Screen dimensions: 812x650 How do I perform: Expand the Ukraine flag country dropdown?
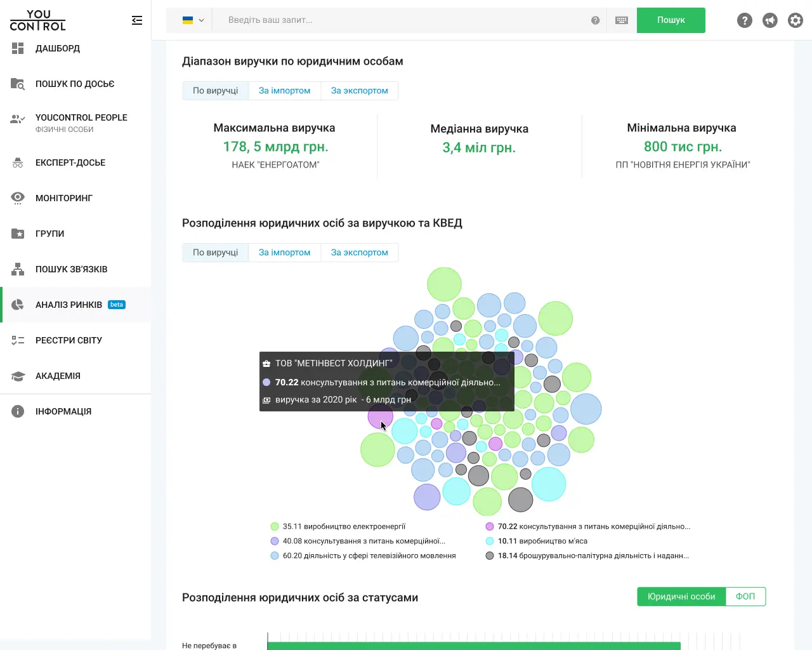(193, 20)
